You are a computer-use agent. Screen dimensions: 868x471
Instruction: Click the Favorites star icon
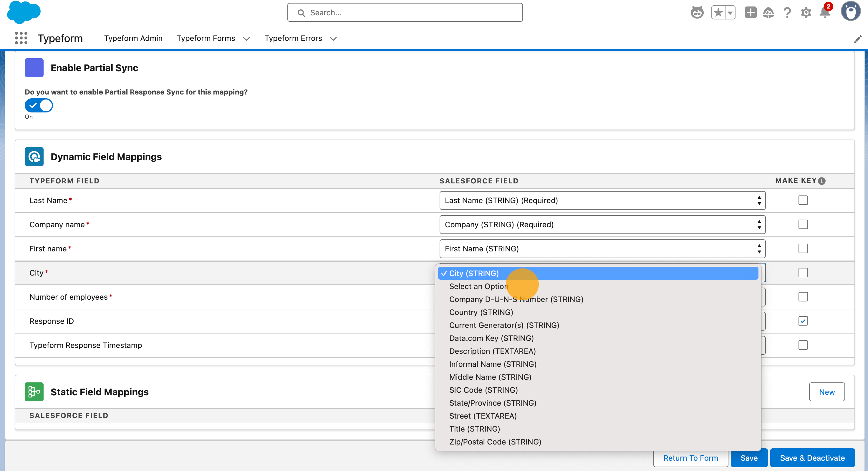click(718, 13)
